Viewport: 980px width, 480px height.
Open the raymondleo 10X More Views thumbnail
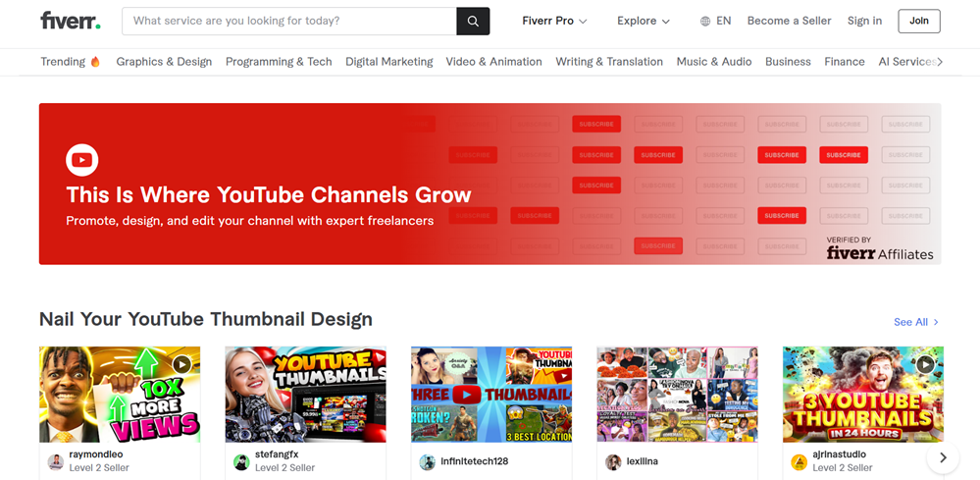tap(120, 395)
